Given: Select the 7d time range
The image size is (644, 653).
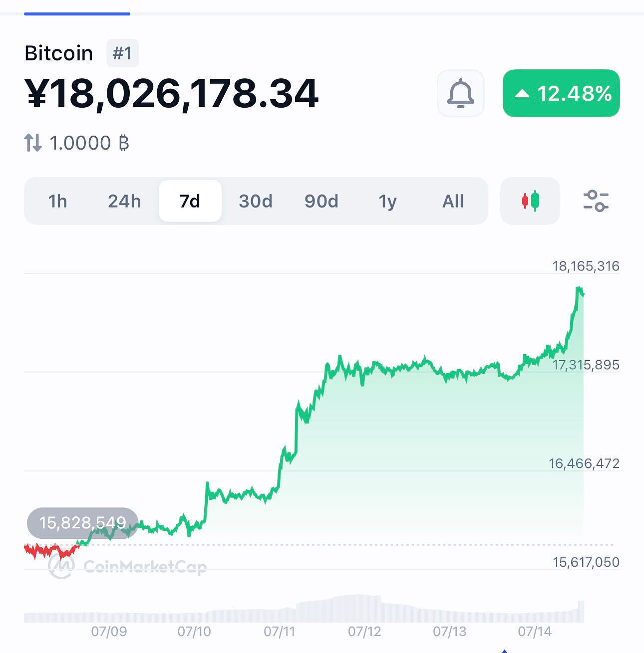Looking at the screenshot, I should pos(190,201).
